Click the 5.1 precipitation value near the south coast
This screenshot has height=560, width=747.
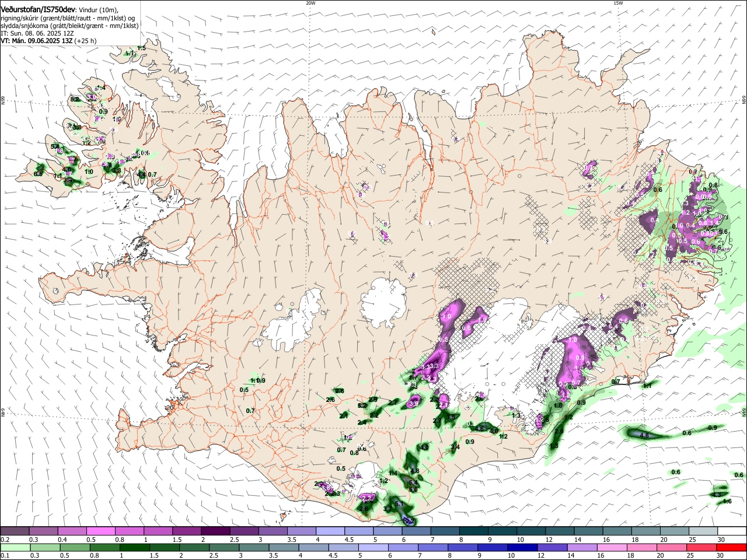point(399,503)
